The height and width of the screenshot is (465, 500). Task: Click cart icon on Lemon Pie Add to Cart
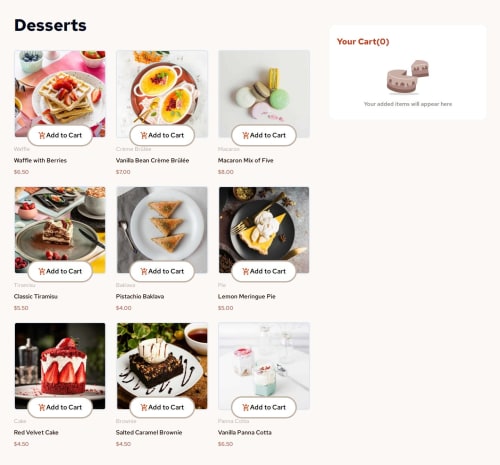(246, 271)
